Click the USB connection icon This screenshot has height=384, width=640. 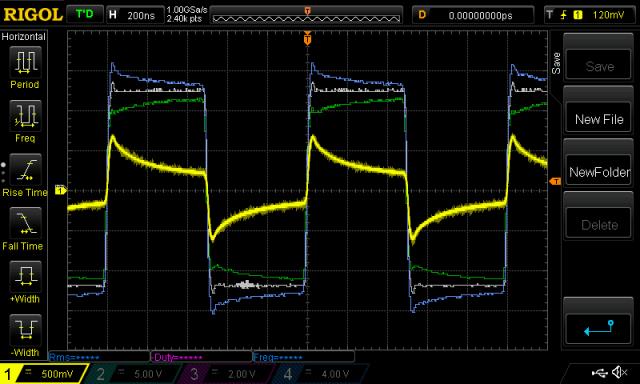coord(599,373)
